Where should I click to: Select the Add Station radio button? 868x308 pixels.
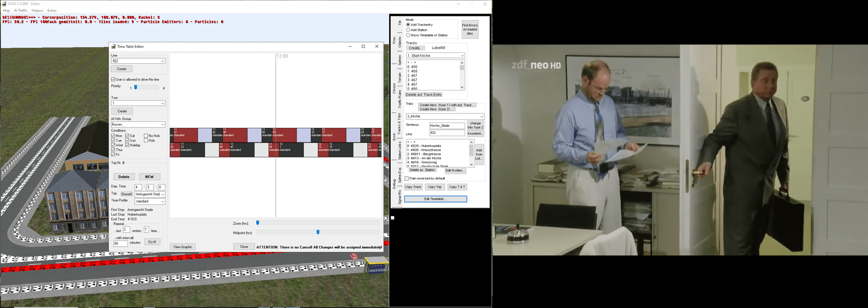pyautogui.click(x=408, y=30)
